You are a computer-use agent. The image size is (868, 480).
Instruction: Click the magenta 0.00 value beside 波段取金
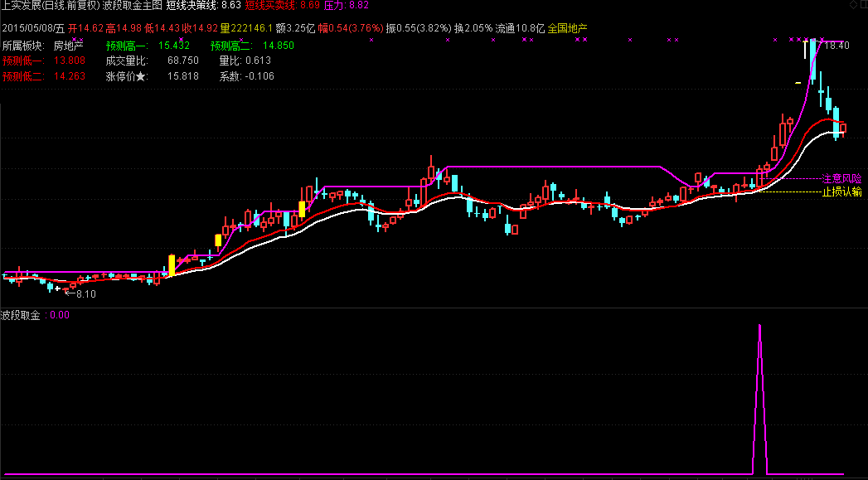(60, 315)
